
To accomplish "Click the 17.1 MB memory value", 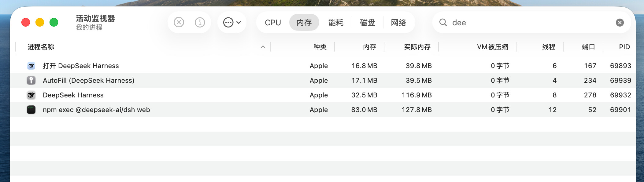I will pyautogui.click(x=364, y=80).
